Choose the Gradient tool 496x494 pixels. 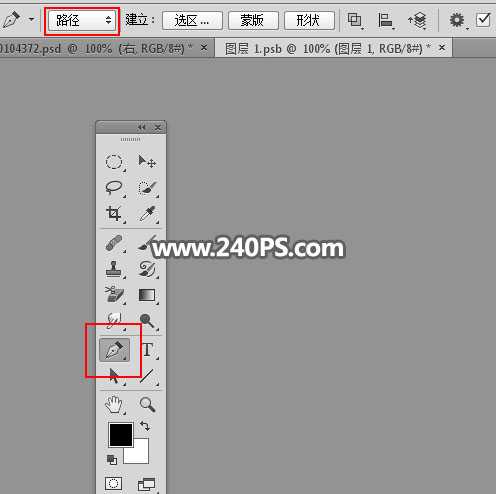click(147, 295)
